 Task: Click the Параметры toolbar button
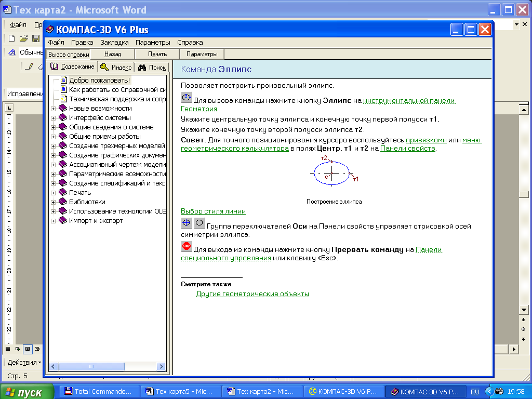tap(202, 54)
